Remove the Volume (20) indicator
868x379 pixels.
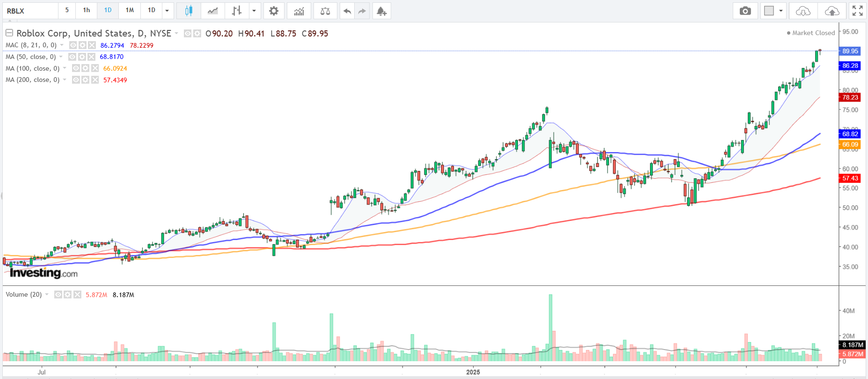tap(77, 295)
